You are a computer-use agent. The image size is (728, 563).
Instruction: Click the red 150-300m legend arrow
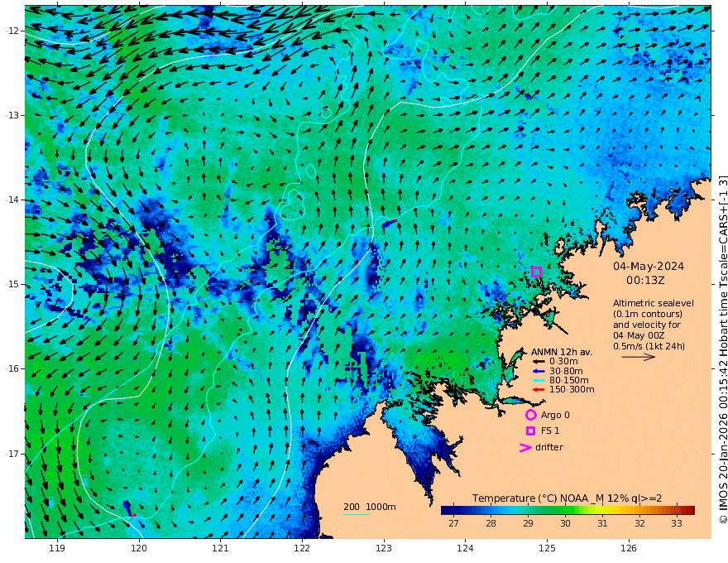click(539, 390)
